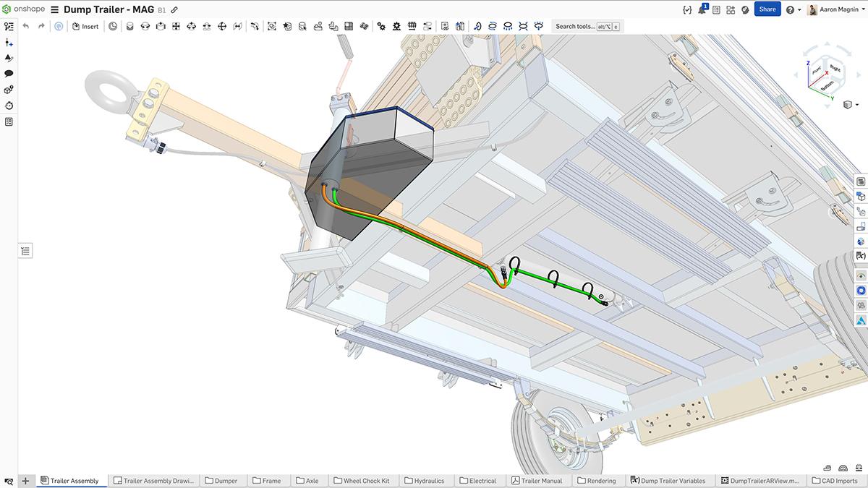This screenshot has height=488, width=868.
Task: Click inside the Search tools field
Action: pyautogui.click(x=579, y=25)
